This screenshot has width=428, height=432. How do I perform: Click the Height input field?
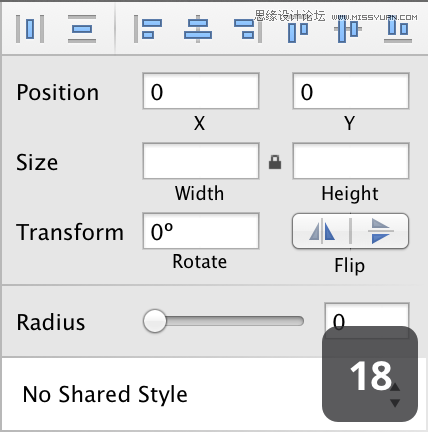(351, 161)
